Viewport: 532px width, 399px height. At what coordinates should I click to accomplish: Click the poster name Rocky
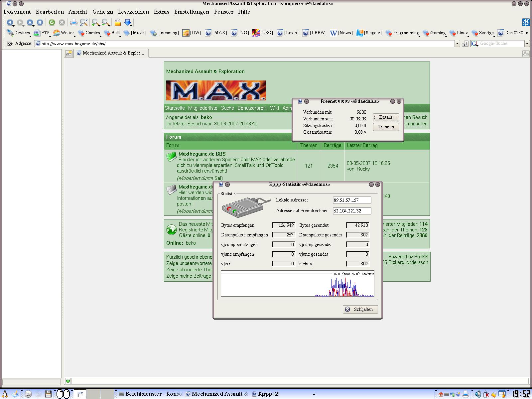coord(363,169)
